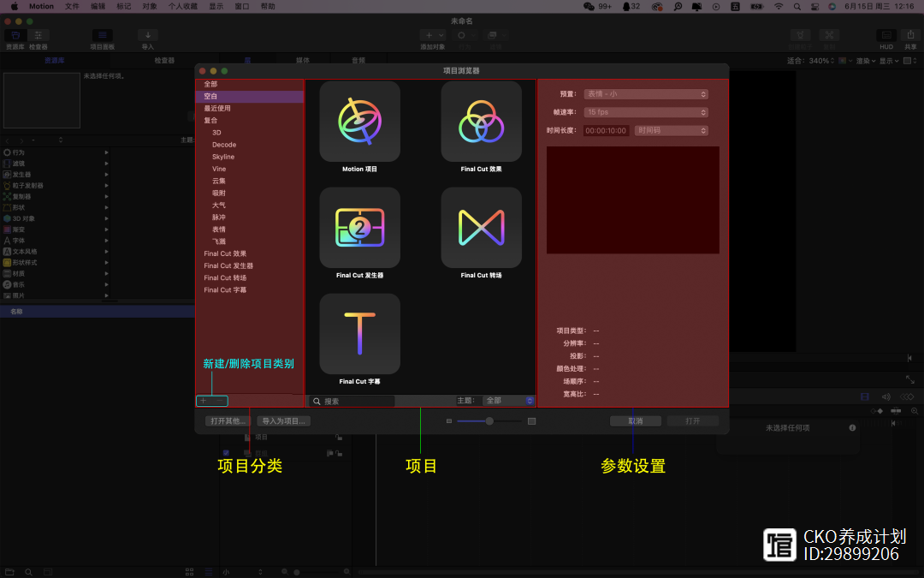Open the 滤镜 library category

(56, 164)
